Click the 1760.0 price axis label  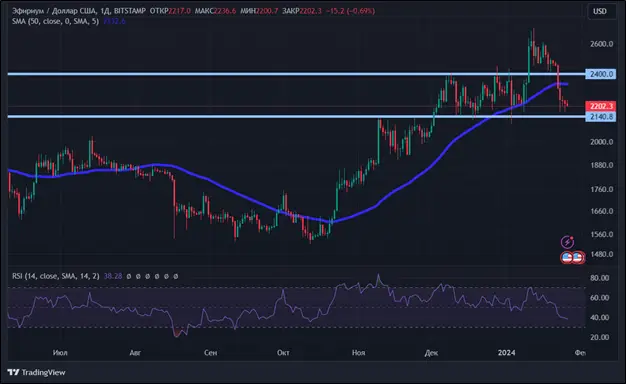[x=602, y=189]
